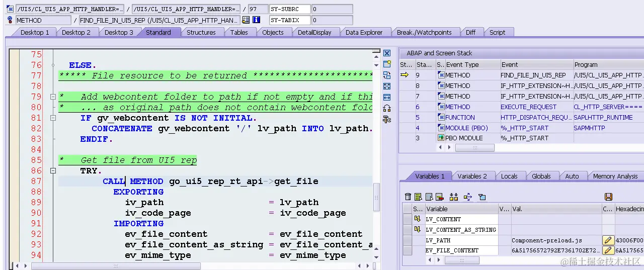Select the row selector for LV_PATH
This screenshot has width=644, height=270.
(407, 240)
